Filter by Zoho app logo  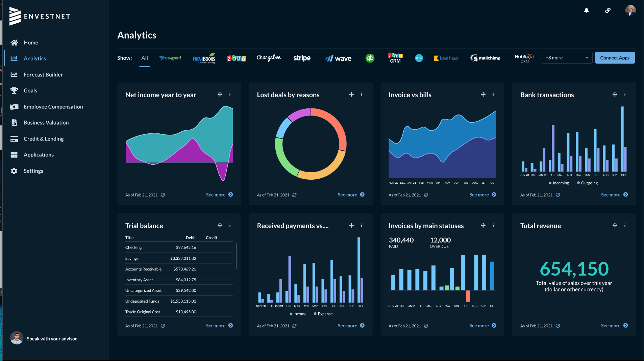(x=236, y=58)
